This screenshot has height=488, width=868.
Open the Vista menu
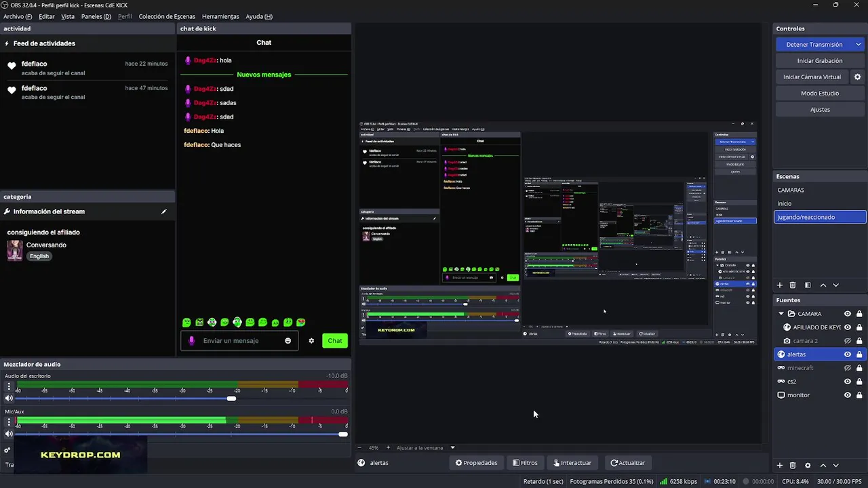point(68,16)
